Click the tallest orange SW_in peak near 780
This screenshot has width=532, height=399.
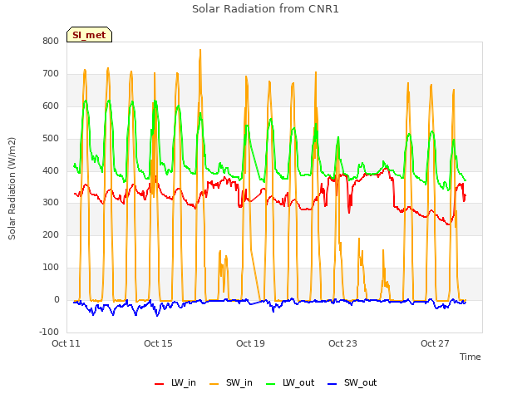[x=200, y=50]
